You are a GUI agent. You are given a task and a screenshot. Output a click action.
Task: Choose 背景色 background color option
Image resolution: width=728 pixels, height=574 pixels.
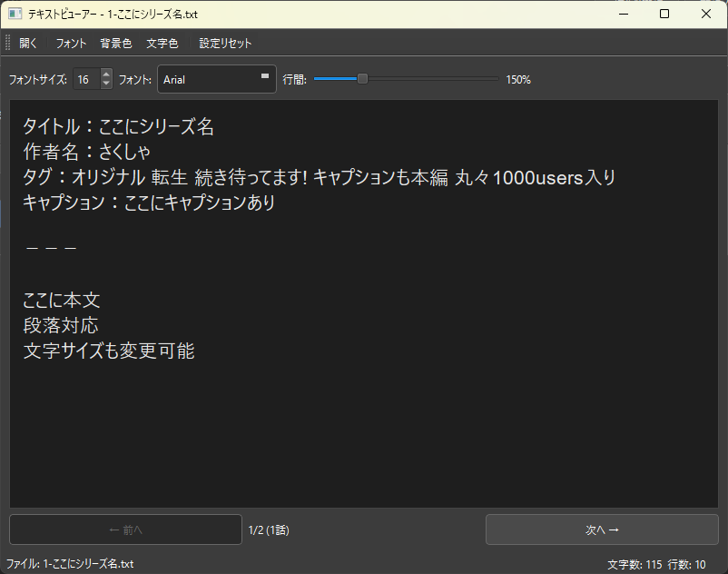(x=115, y=43)
